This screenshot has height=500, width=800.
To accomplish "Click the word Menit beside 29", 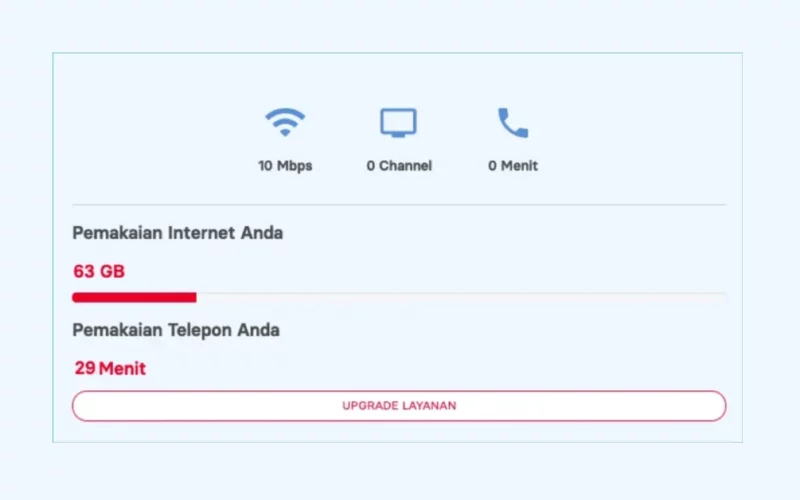I will 122,368.
